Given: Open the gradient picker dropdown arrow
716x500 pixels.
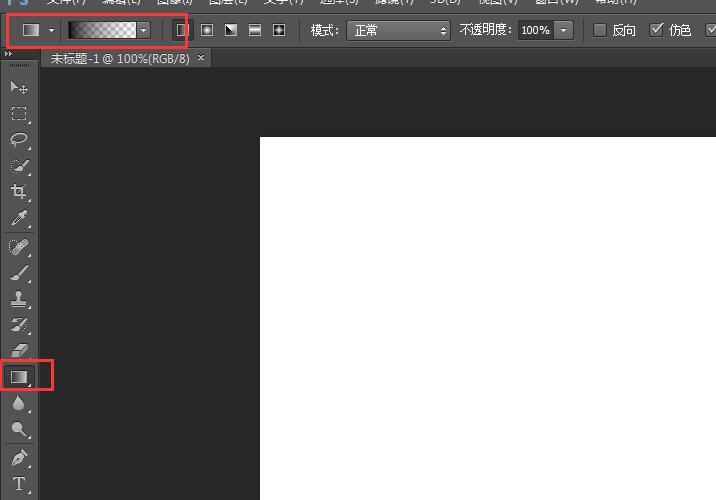Looking at the screenshot, I should [x=144, y=31].
